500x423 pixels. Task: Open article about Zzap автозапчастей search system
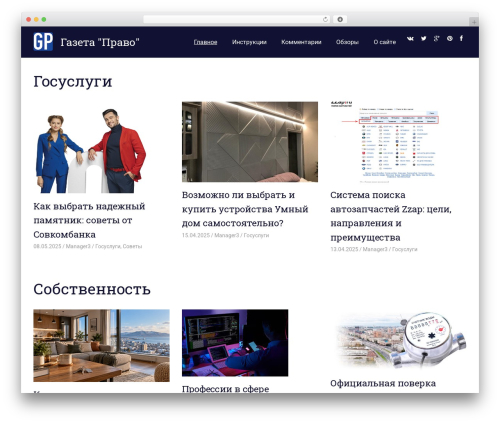[391, 216]
